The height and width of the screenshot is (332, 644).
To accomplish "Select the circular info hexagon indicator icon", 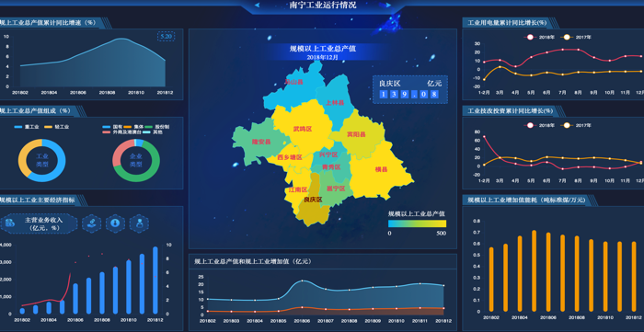I will coord(115,223).
